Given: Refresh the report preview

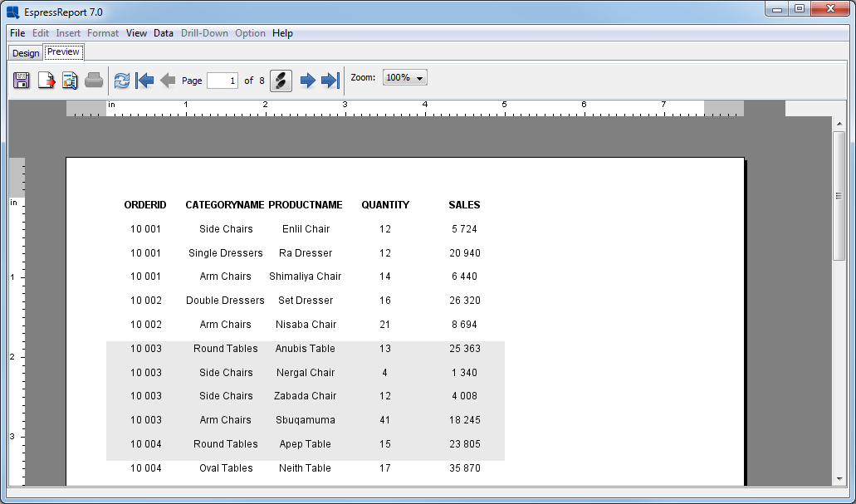Looking at the screenshot, I should coord(122,81).
